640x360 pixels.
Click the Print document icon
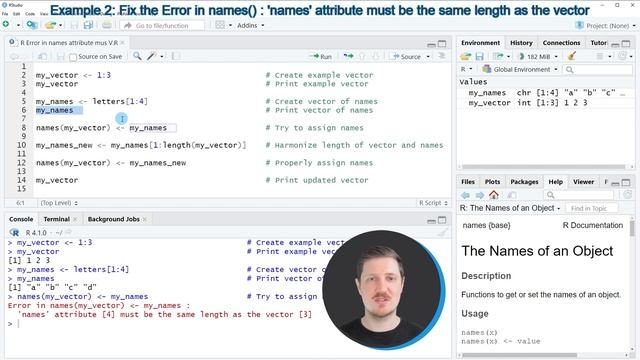107,25
